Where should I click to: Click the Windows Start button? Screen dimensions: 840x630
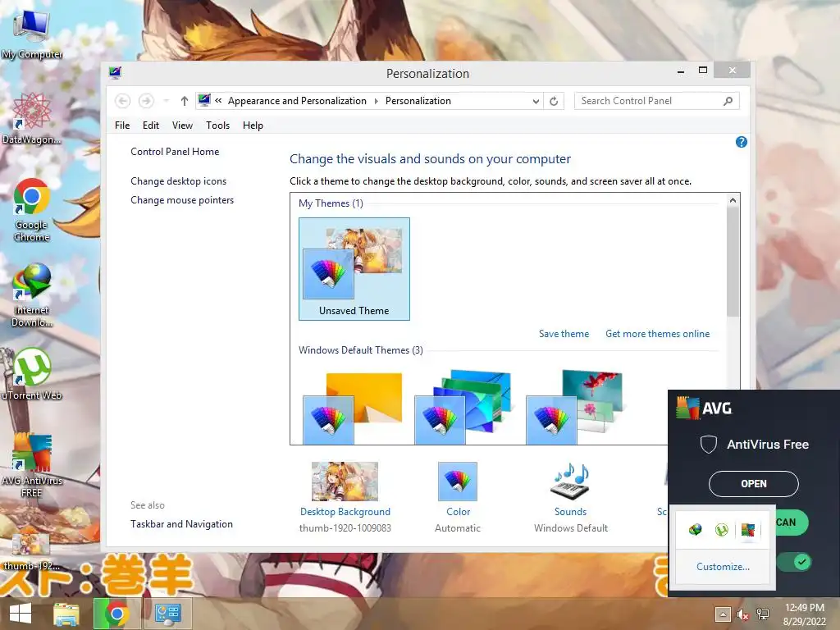click(x=21, y=614)
